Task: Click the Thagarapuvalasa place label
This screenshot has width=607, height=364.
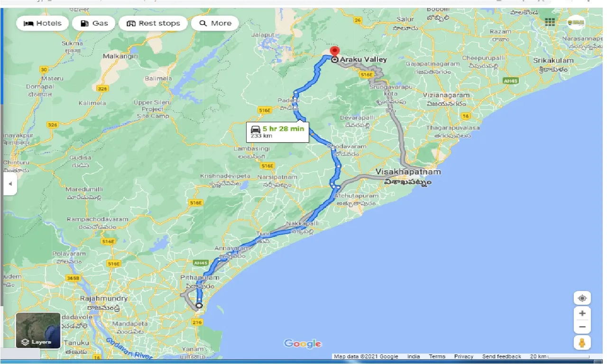Action: click(x=453, y=128)
